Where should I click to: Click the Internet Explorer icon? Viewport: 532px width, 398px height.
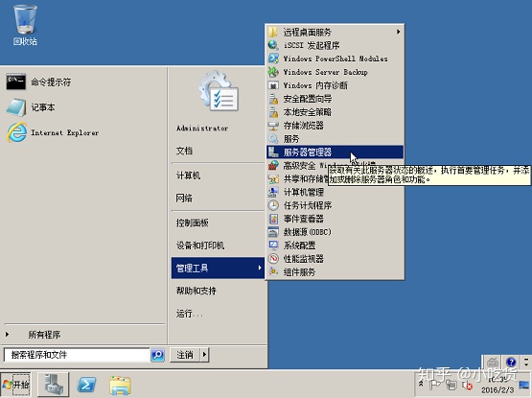[x=16, y=132]
